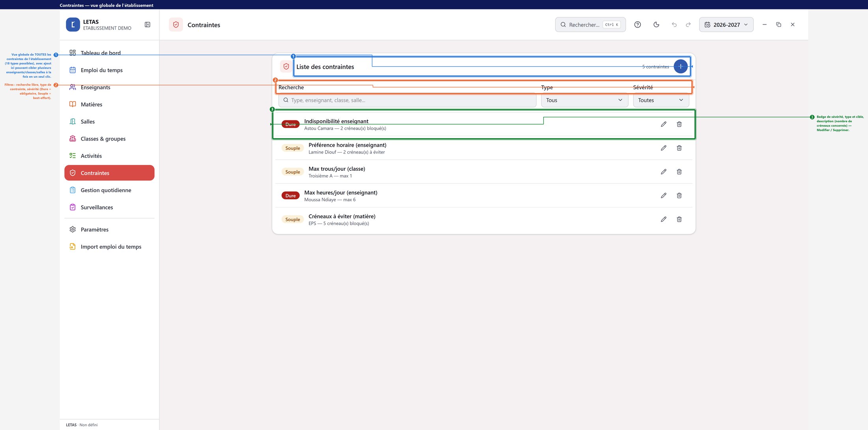Open the Enseignants section
The image size is (868, 430).
pos(109,87)
